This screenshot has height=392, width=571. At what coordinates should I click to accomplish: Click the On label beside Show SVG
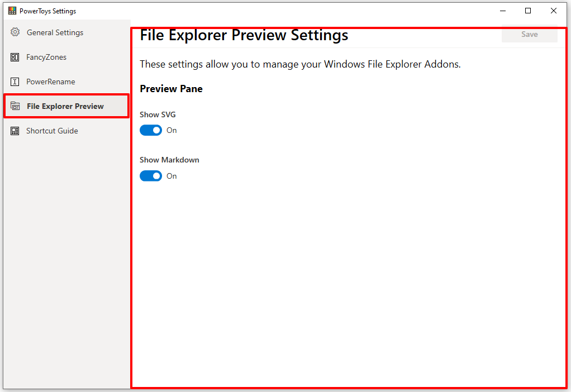[x=172, y=130]
